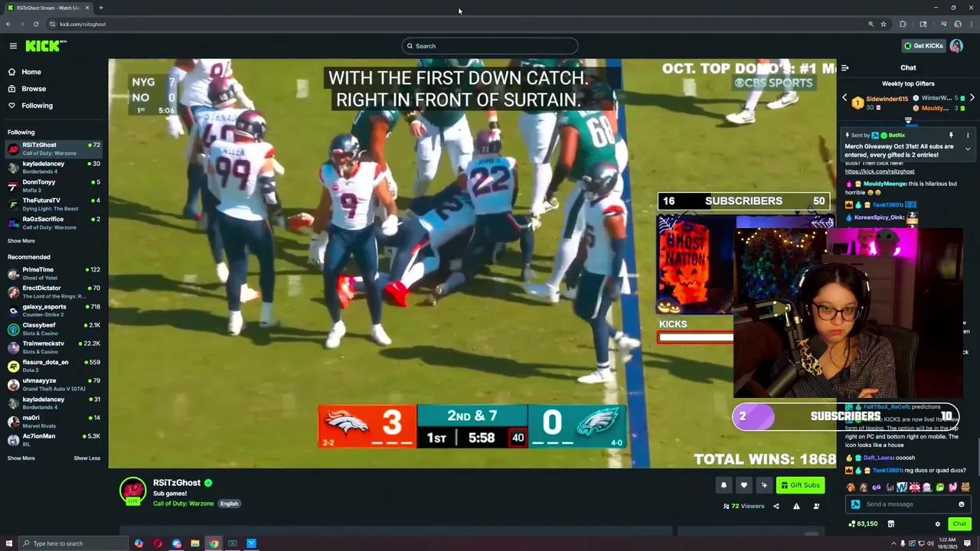The height and width of the screenshot is (551, 980).
Task: Open Windows notification center
Action: 967,543
